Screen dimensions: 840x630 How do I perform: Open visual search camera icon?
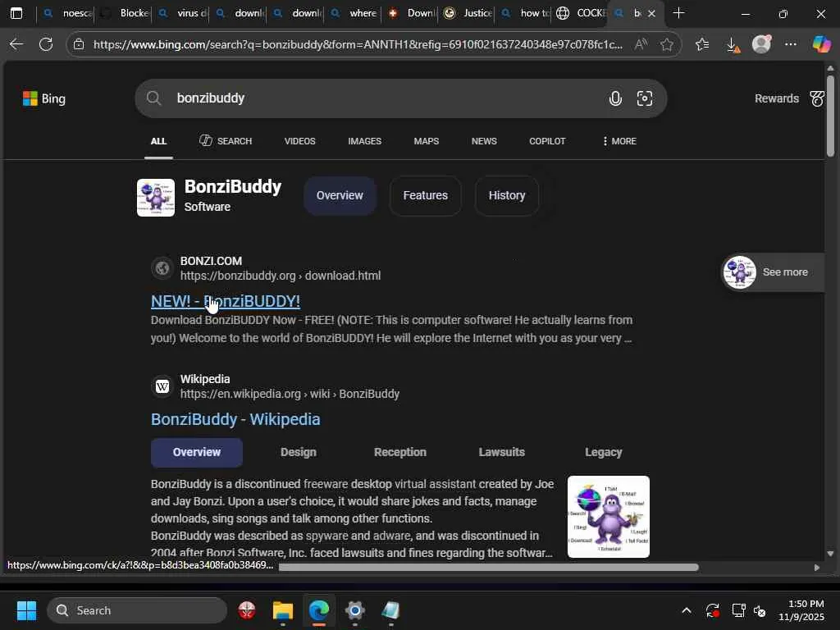tap(645, 98)
